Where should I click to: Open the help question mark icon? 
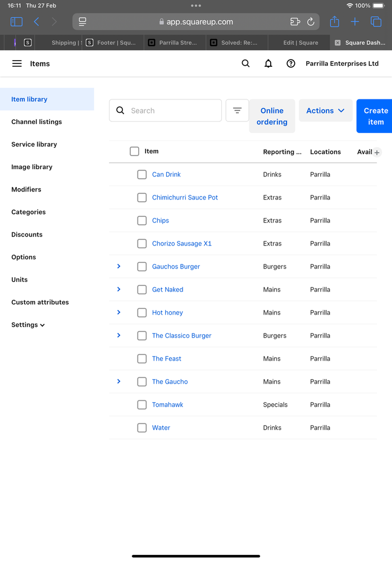[291, 63]
